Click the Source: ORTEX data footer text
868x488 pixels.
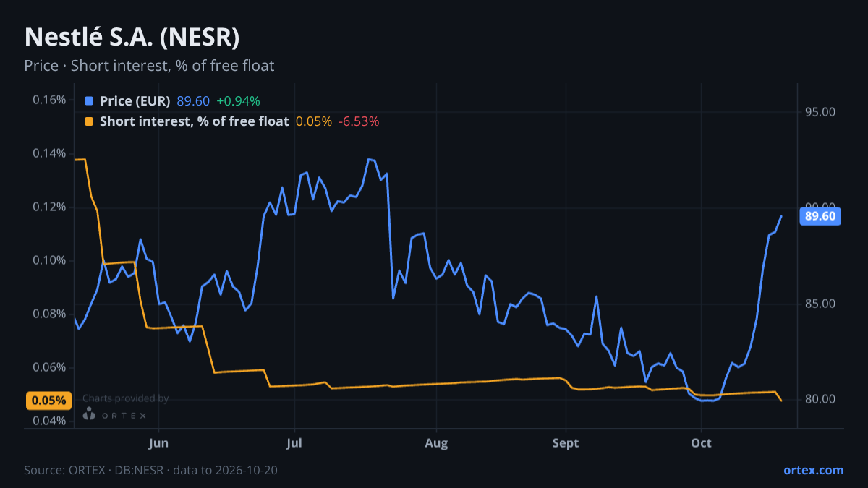pos(151,470)
